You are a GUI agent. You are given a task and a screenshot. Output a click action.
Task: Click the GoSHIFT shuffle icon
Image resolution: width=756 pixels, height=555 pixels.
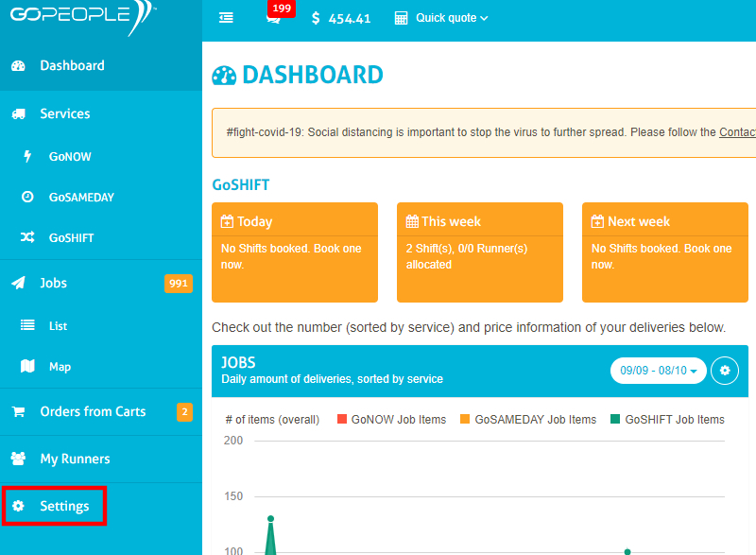(x=27, y=236)
